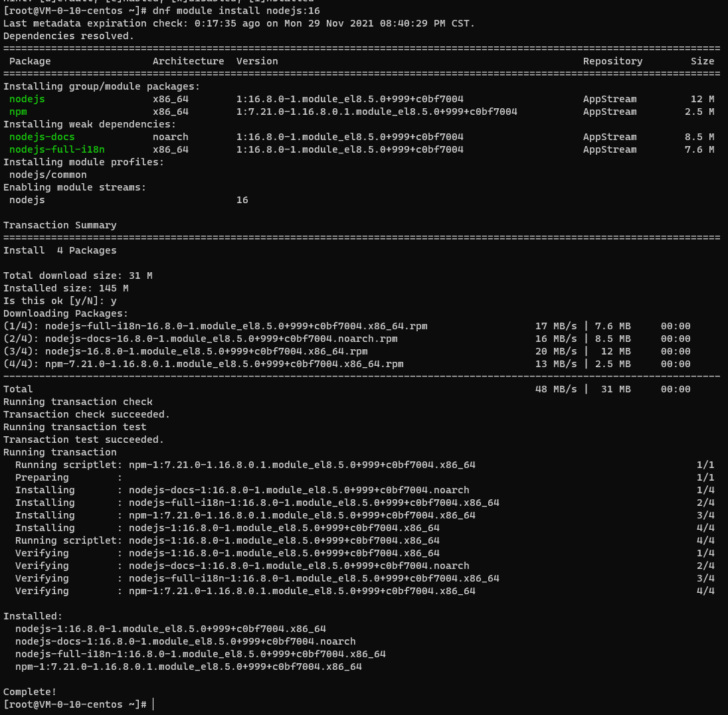The image size is (728, 715).
Task: Click the 'Installed:' heading
Action: (x=33, y=616)
